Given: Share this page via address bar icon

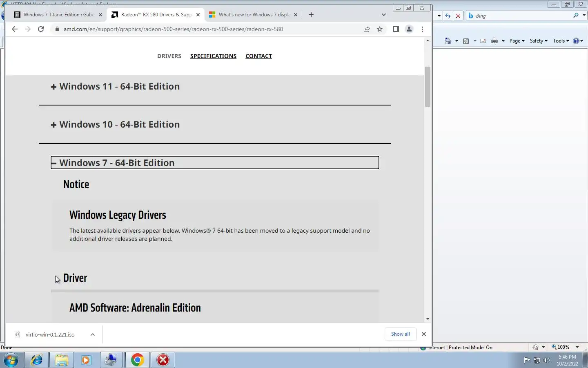Looking at the screenshot, I should (367, 29).
